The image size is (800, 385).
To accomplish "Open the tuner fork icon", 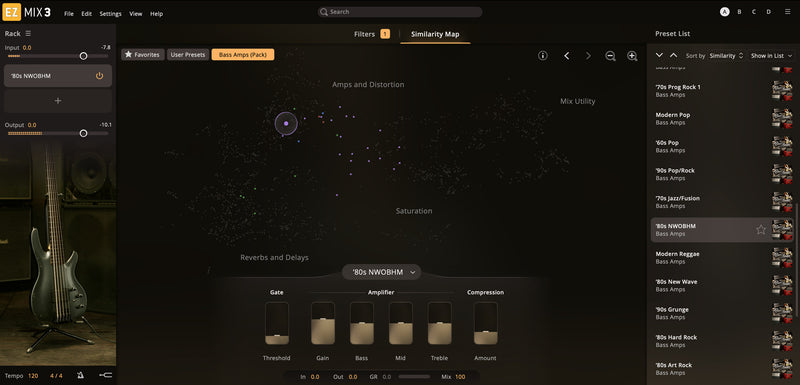I will pos(106,375).
